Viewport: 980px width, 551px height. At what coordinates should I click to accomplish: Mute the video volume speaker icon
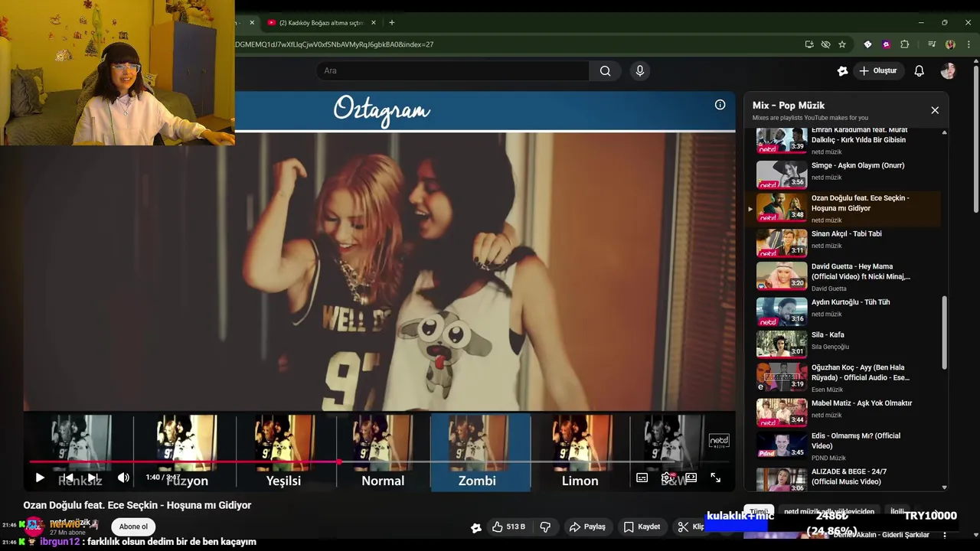coord(123,478)
